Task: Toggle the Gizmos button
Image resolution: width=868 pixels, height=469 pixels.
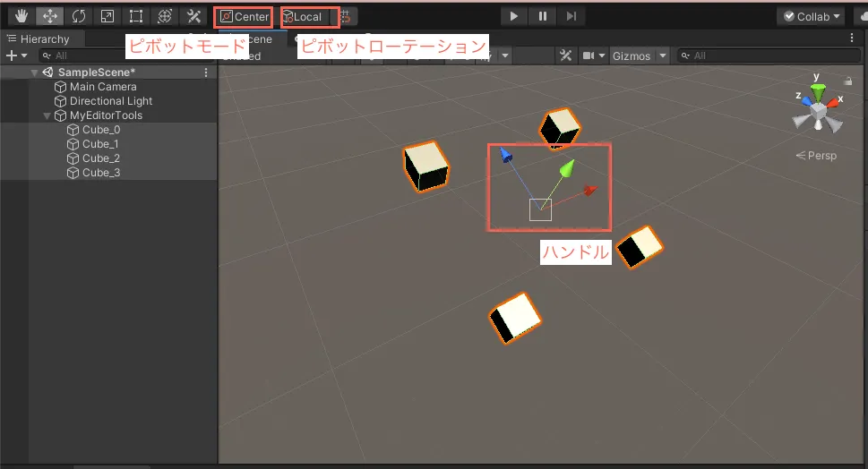Action: click(x=632, y=55)
